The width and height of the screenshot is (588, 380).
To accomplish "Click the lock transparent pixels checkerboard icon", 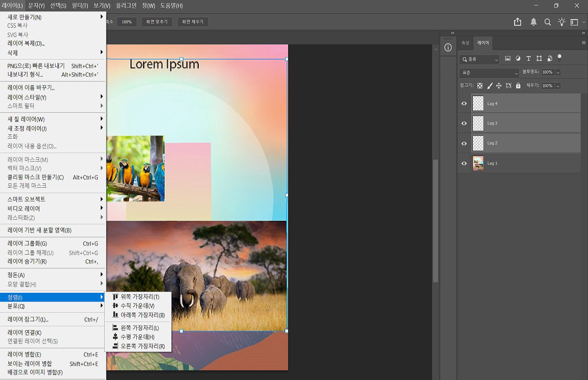I will 480,86.
